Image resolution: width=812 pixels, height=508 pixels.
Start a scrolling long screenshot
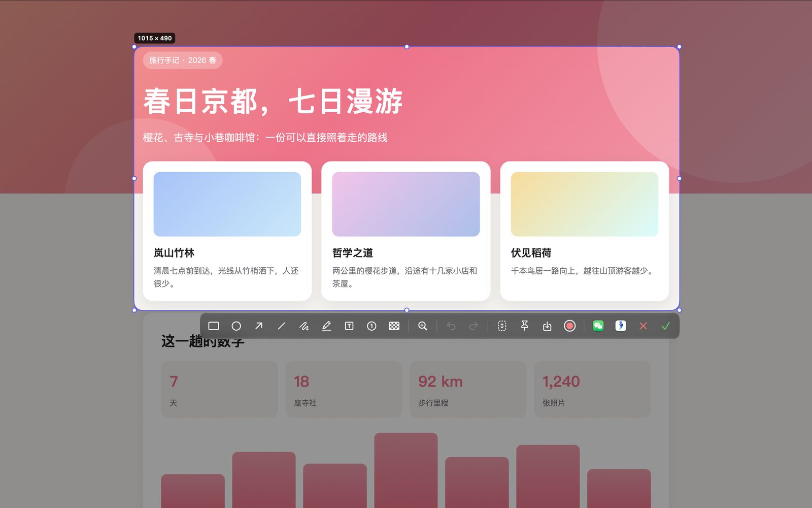point(502,326)
